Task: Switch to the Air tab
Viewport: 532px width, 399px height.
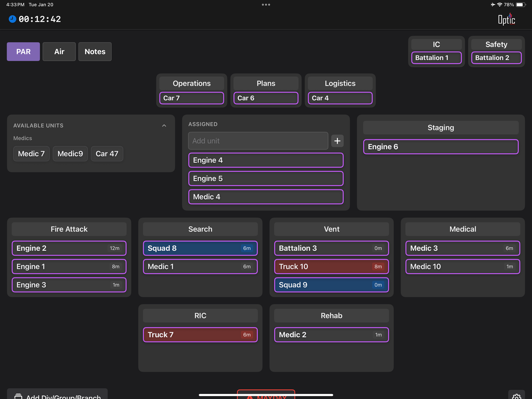Action: click(59, 52)
